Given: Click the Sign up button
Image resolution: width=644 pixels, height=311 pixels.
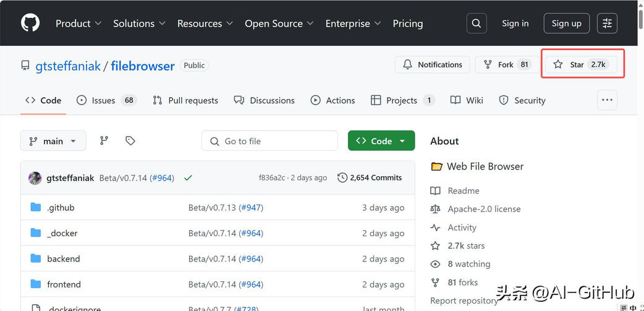Looking at the screenshot, I should 566,23.
